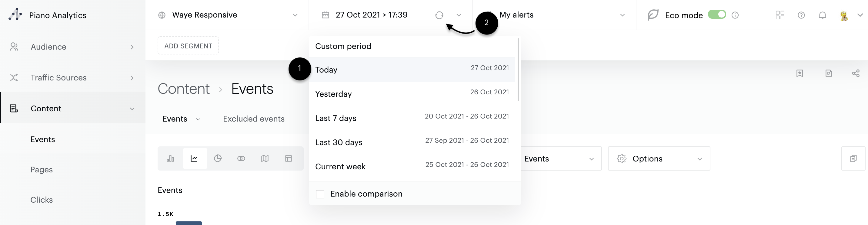Switch to pie chart visualization

click(x=218, y=158)
